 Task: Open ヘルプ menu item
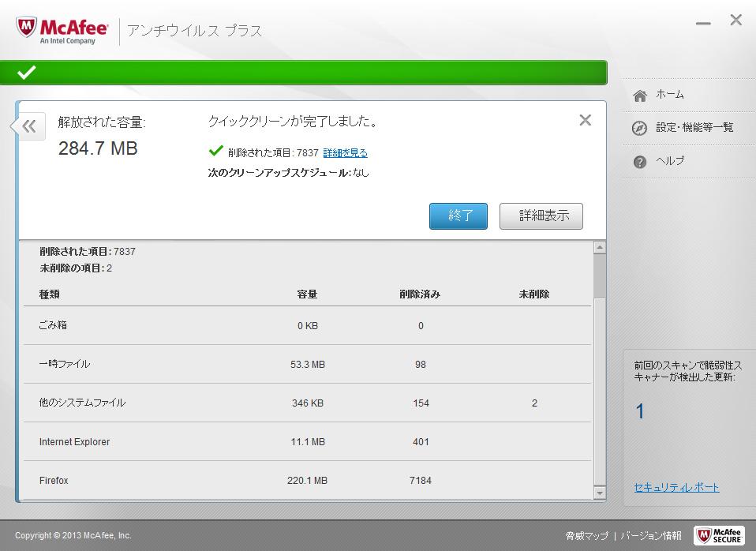[670, 161]
